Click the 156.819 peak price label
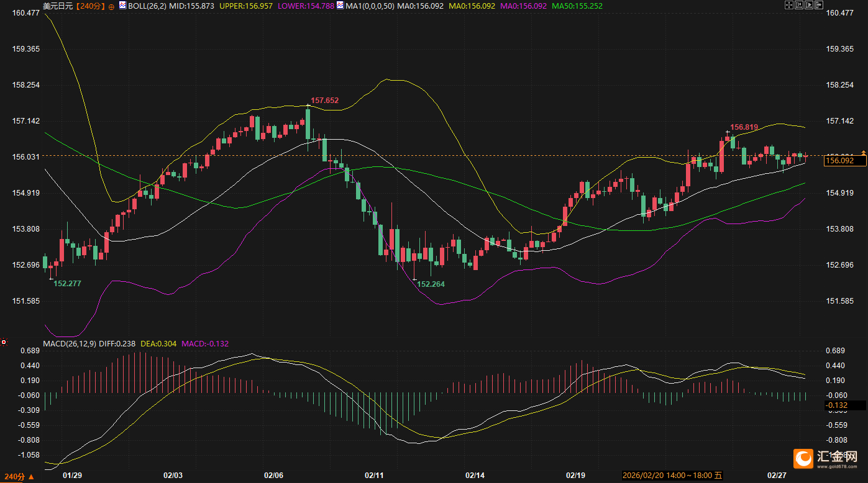The image size is (868, 483). click(x=744, y=127)
